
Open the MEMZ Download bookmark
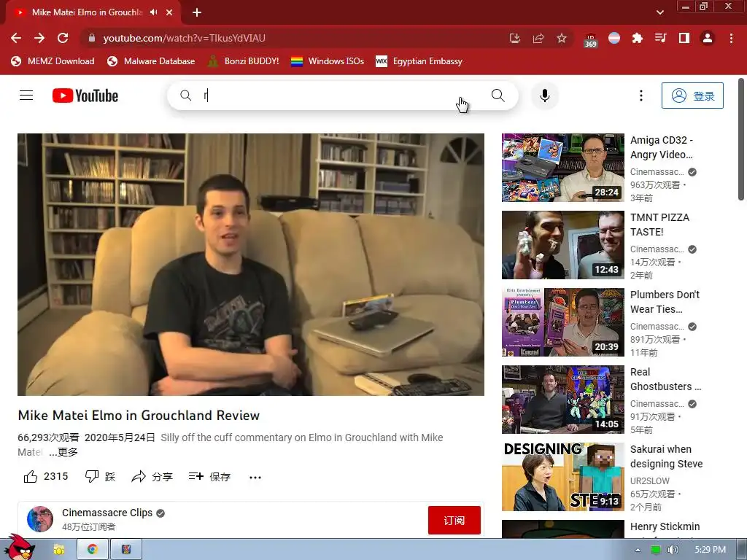point(53,61)
